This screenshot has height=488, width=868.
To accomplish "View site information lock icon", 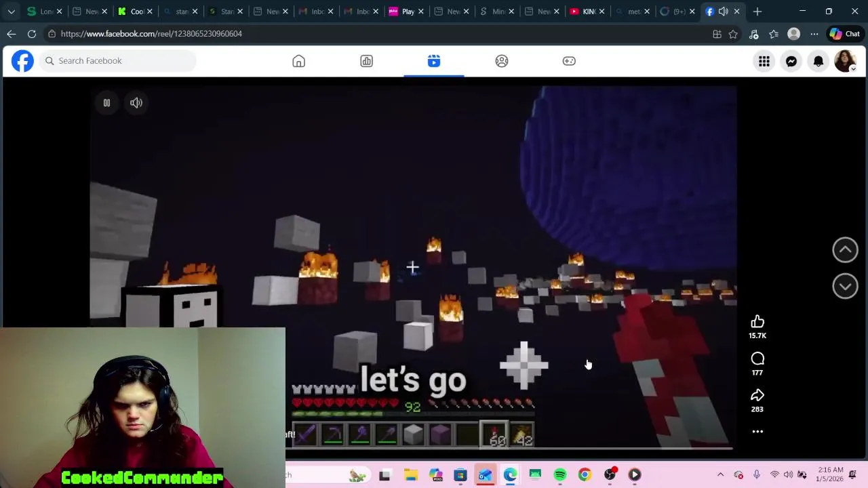I will pyautogui.click(x=52, y=34).
